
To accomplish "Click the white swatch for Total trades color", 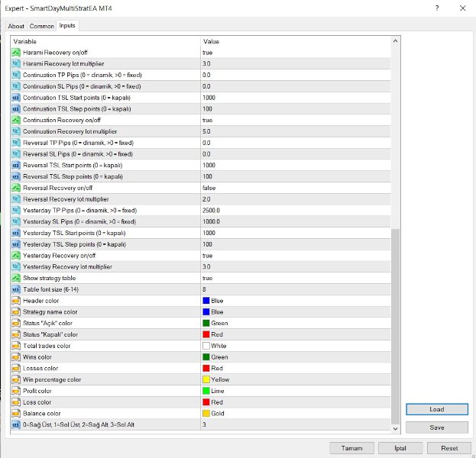I will coord(206,346).
